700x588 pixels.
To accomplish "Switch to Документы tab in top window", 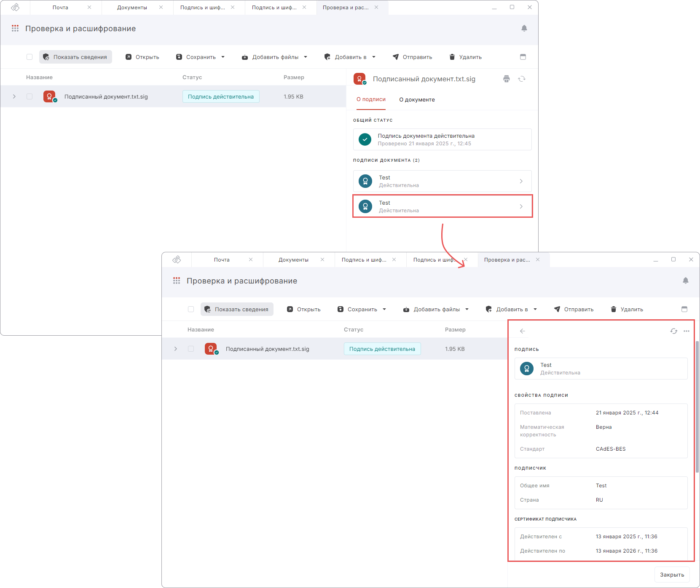I will point(132,8).
